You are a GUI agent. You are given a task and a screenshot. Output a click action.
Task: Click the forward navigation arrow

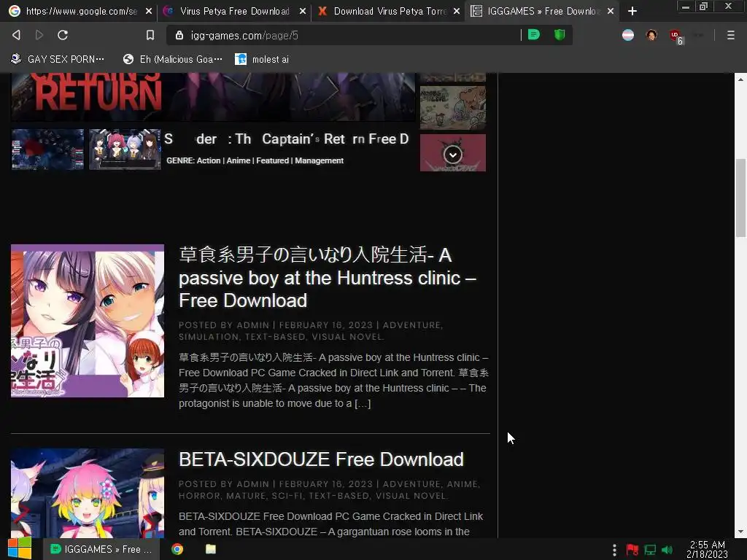[x=39, y=35]
